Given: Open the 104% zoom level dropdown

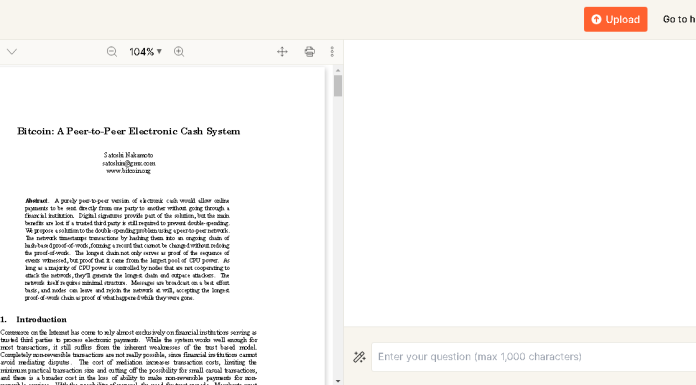Looking at the screenshot, I should click(146, 52).
